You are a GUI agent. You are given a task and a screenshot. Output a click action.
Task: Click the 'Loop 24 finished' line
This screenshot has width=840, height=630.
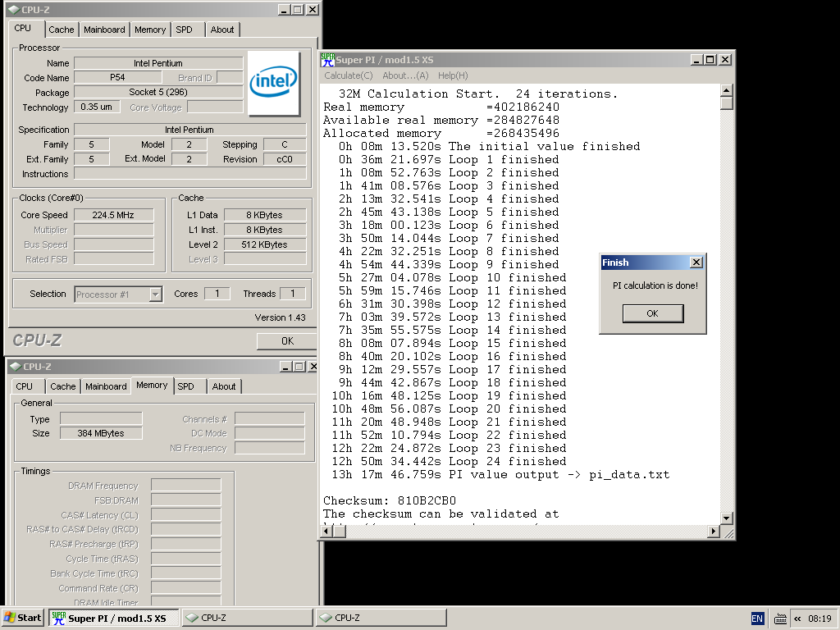(449, 461)
